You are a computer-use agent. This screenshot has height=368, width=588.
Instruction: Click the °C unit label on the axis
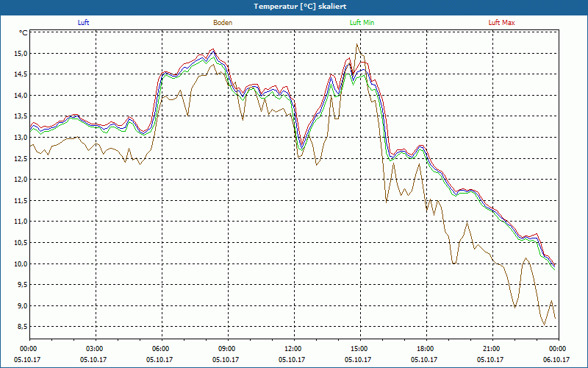24,33
